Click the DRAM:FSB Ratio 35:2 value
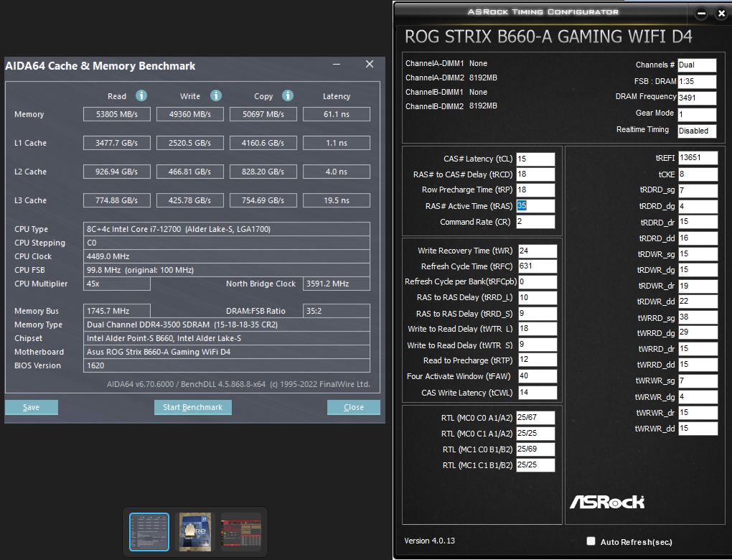 tap(337, 311)
